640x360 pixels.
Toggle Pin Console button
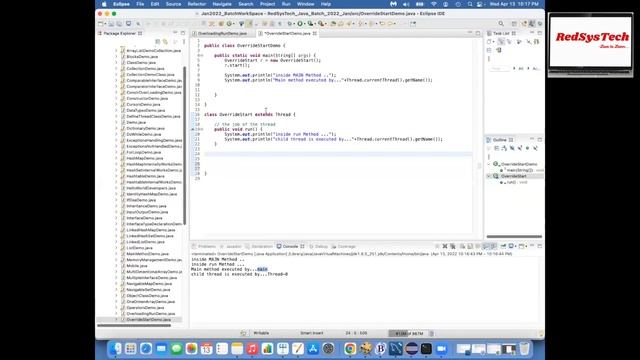coord(503,246)
